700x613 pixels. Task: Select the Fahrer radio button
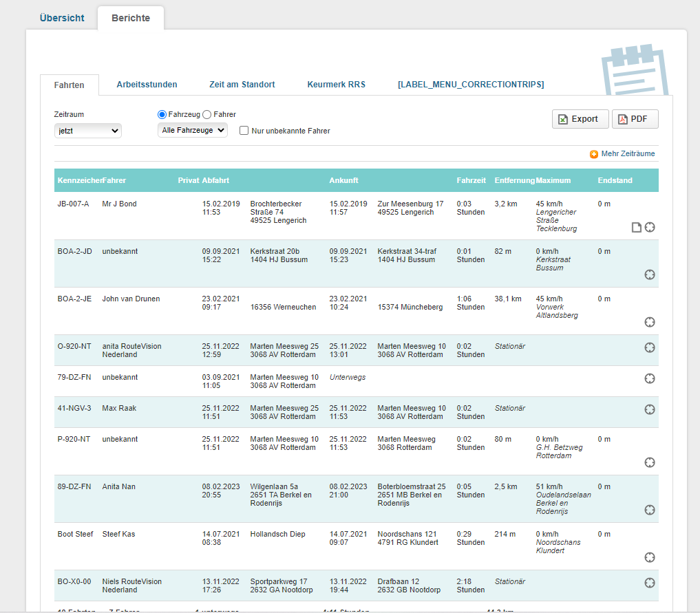point(206,115)
